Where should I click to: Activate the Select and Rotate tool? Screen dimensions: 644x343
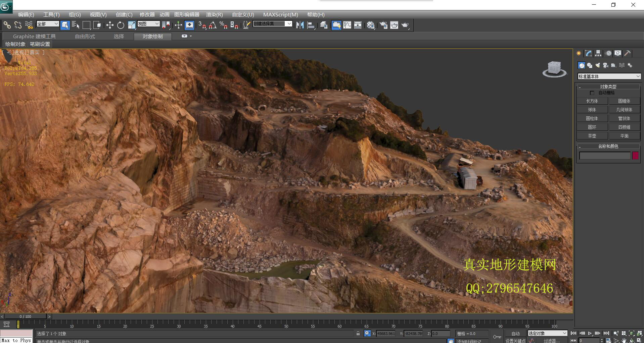coord(121,25)
